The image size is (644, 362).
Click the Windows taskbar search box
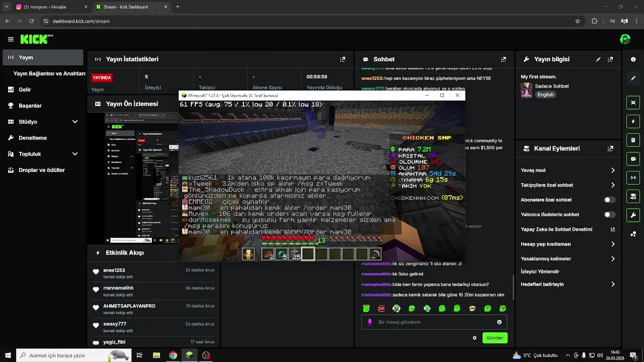point(74,355)
